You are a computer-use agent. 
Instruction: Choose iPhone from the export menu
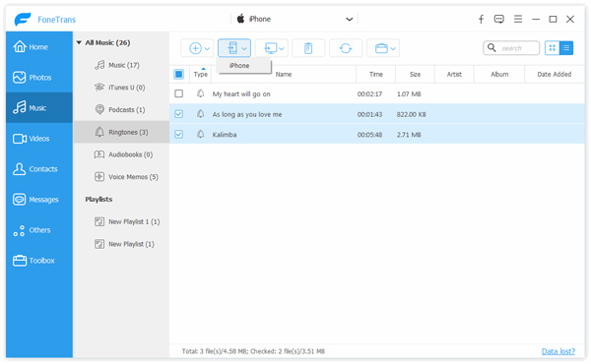pyautogui.click(x=243, y=66)
